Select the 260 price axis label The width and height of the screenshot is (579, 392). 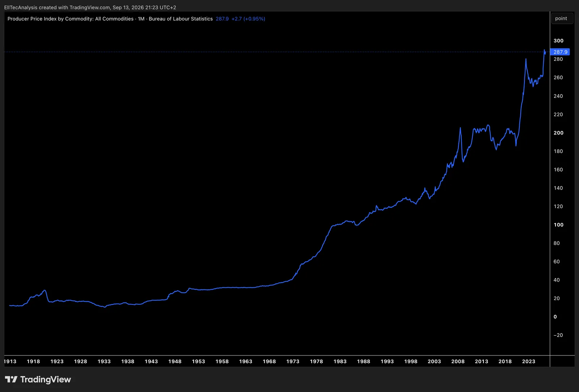tap(558, 77)
